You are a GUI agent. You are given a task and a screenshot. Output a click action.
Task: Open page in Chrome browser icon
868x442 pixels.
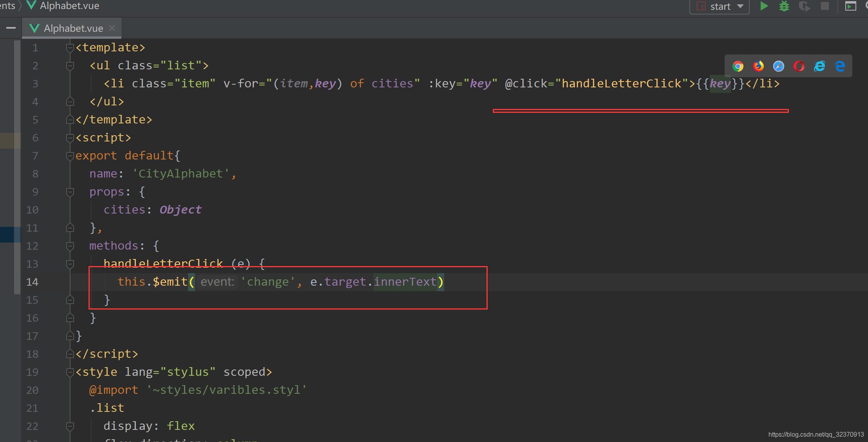coord(738,66)
